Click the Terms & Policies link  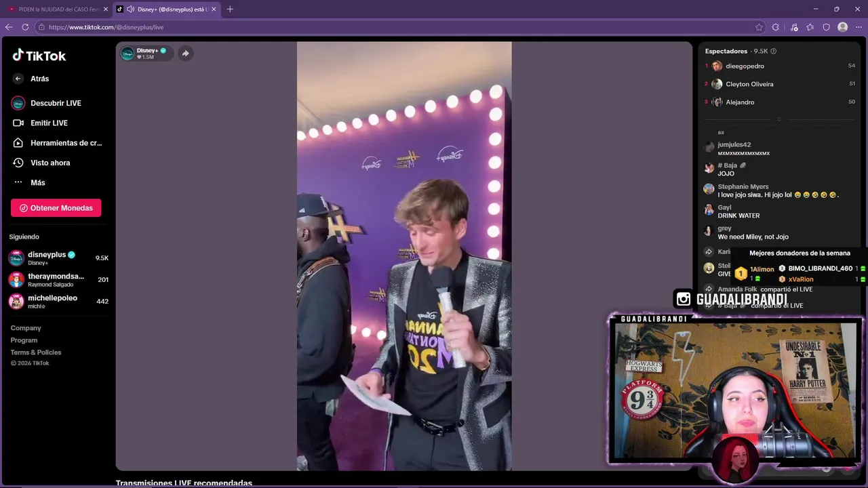click(36, 352)
